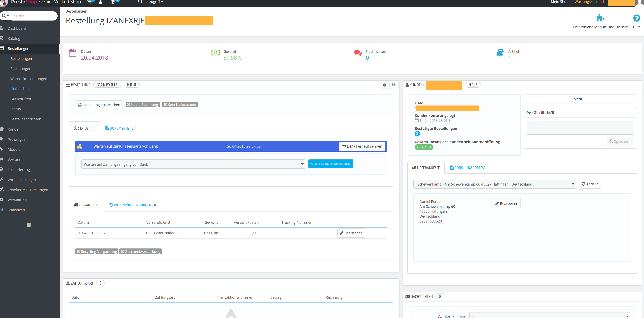Open the search type magnifier dropdown
This screenshot has width=644, height=318.
coord(5,16)
